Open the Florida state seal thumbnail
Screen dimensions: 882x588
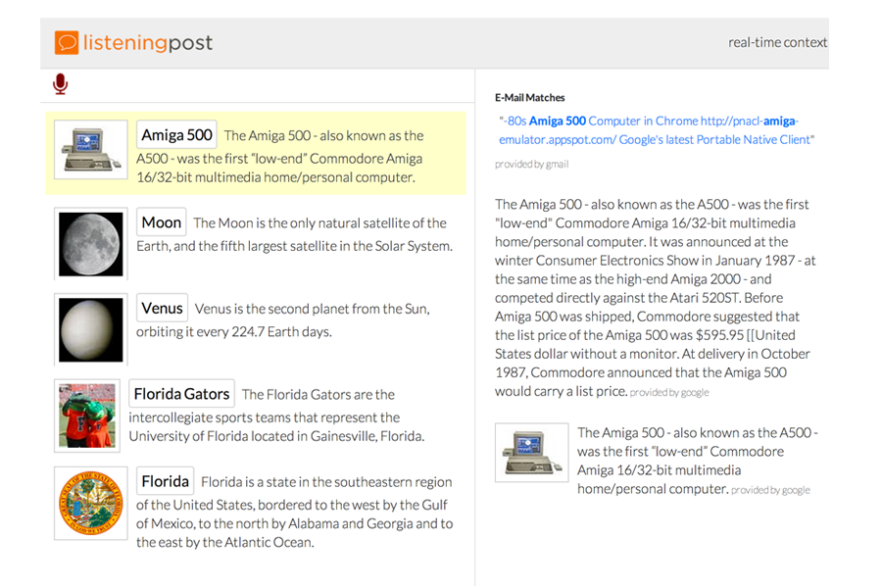pos(91,503)
